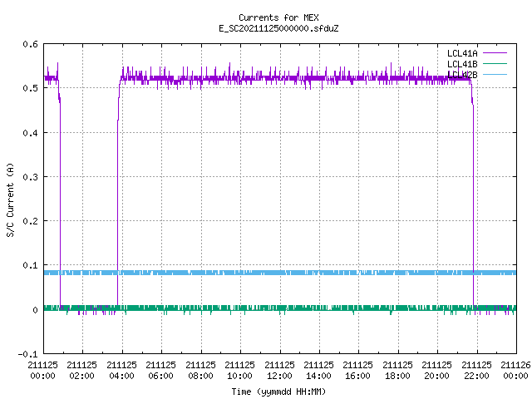Click the '211125 04:00' x-axis tick label

pyautogui.click(x=121, y=371)
